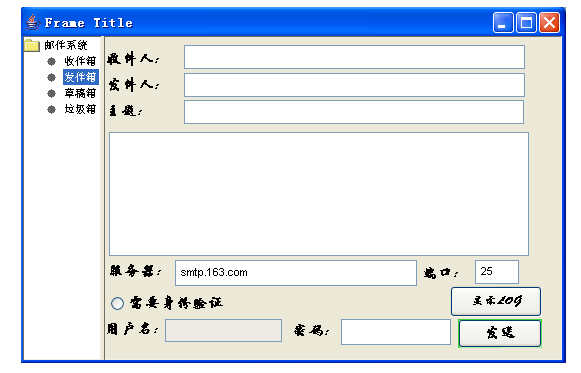This screenshot has width=581, height=373.
Task: Click the bullet icon beside 草稿箱
Action: [x=52, y=93]
